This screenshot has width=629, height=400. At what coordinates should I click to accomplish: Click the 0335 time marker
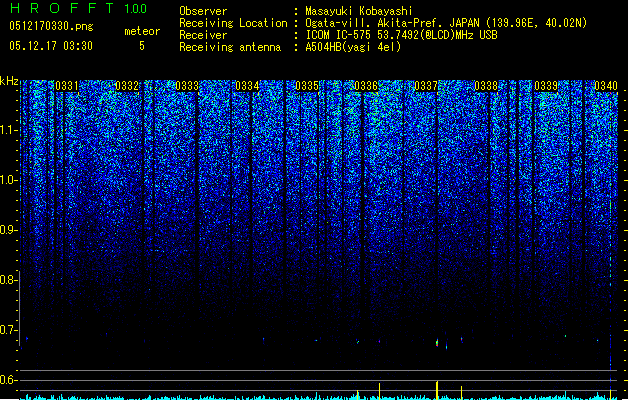pos(307,86)
